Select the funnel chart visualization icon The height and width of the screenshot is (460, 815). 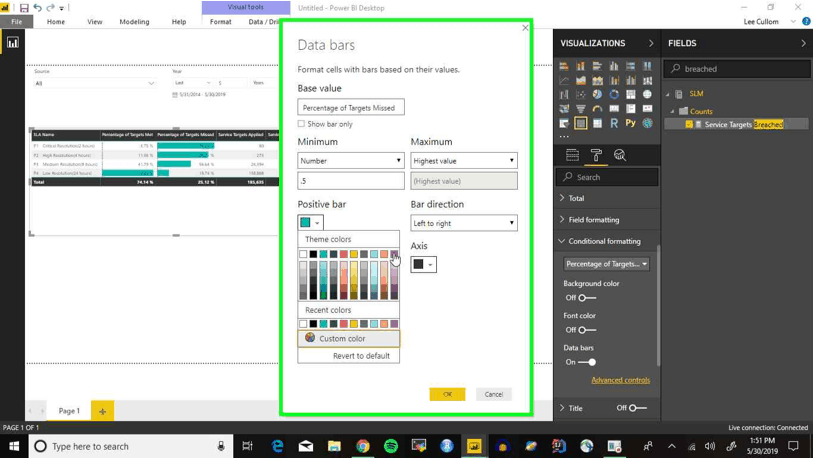581,109
